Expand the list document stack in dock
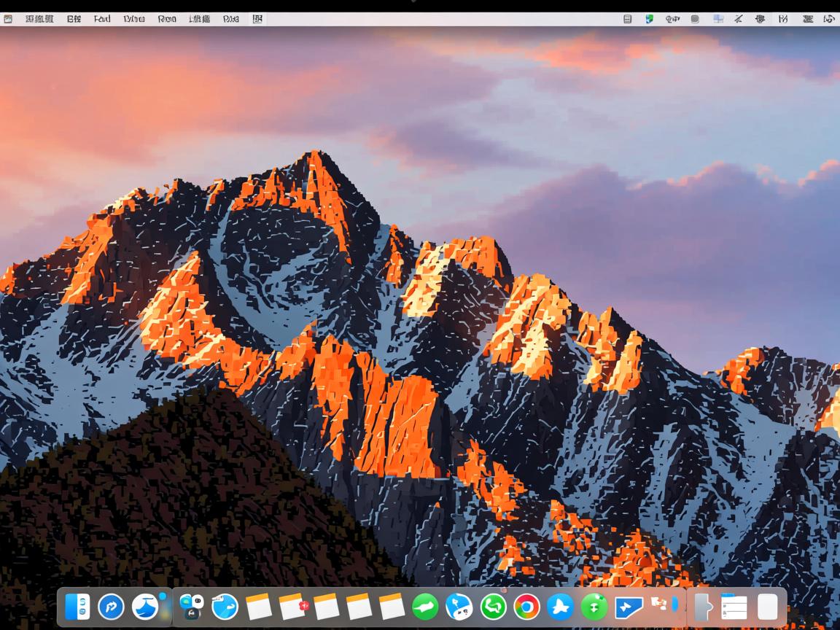Image resolution: width=840 pixels, height=630 pixels. (734, 607)
